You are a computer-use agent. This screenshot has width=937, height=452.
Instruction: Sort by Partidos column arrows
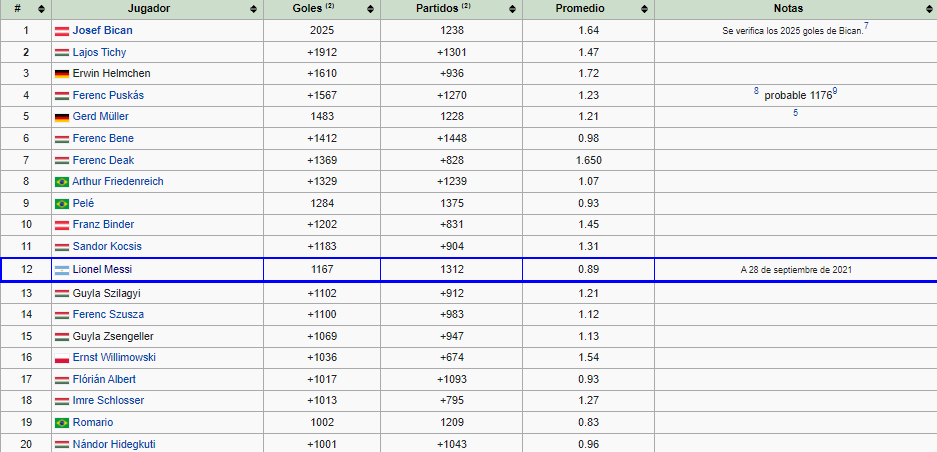point(512,9)
